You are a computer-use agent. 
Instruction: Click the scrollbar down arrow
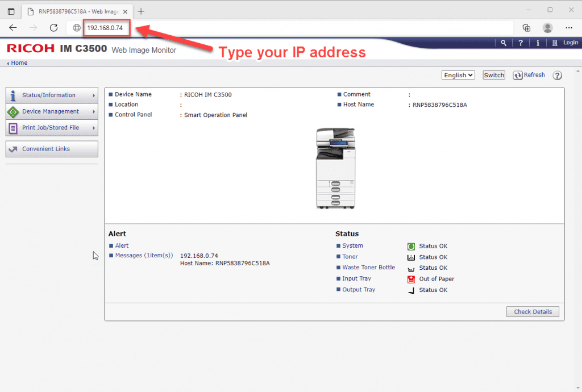click(577, 388)
